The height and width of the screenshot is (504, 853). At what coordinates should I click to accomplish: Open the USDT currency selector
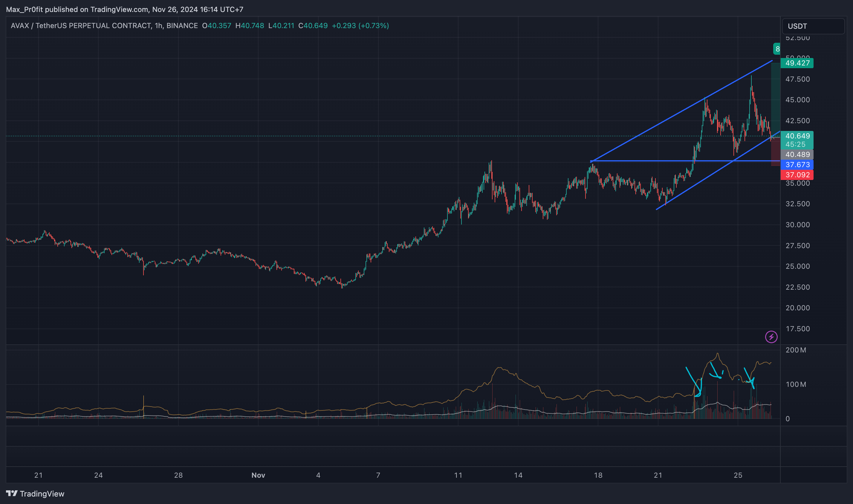[x=813, y=26]
